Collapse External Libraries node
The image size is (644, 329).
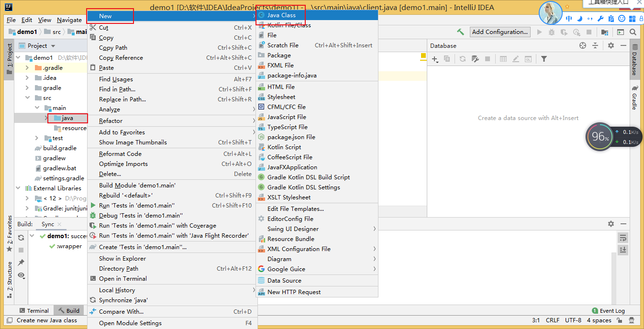18,188
